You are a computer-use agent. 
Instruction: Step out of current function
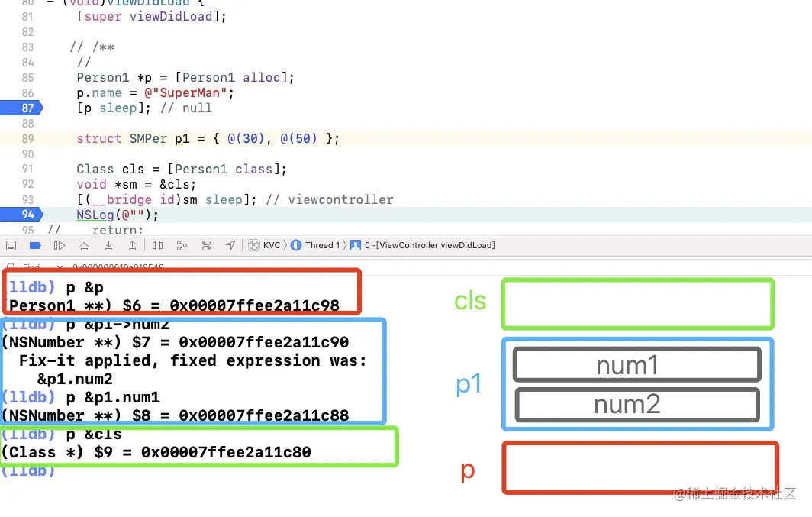point(133,246)
